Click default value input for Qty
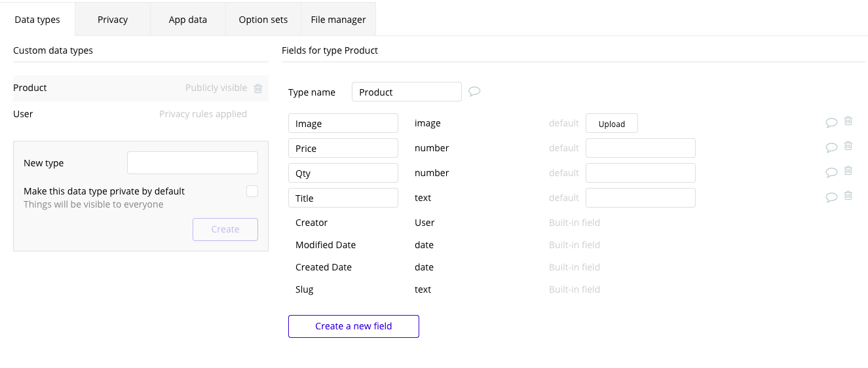This screenshot has width=868, height=368. click(641, 173)
